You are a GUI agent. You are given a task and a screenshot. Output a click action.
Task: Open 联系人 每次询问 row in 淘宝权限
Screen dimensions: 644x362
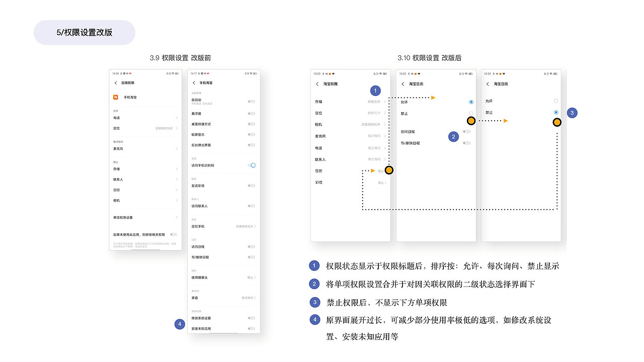point(351,159)
